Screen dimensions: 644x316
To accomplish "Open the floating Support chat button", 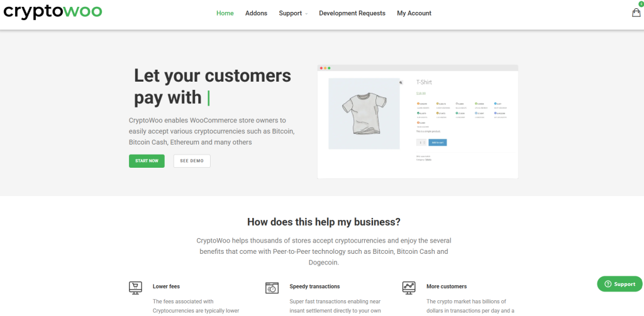I will tap(619, 284).
